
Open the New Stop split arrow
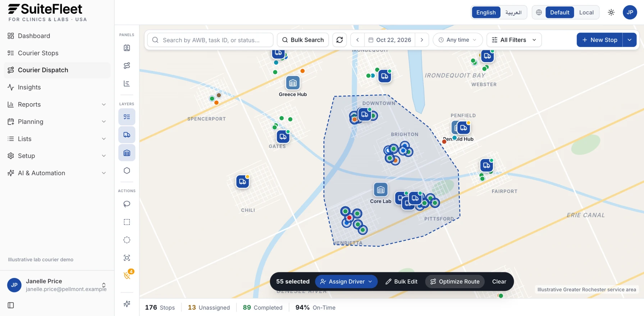(x=630, y=40)
